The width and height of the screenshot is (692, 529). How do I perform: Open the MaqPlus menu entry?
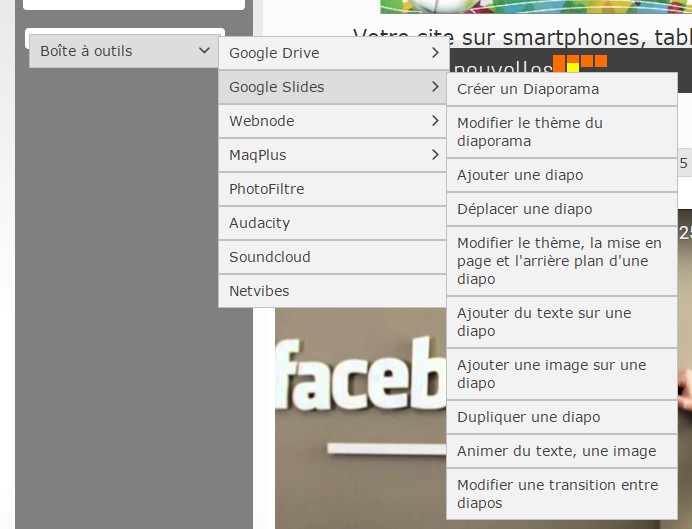pos(332,155)
